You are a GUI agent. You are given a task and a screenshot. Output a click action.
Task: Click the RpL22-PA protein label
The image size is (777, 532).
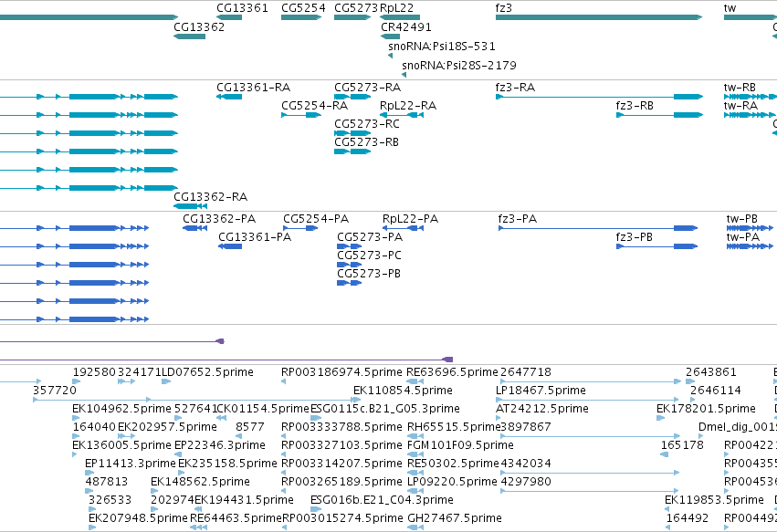click(x=410, y=218)
